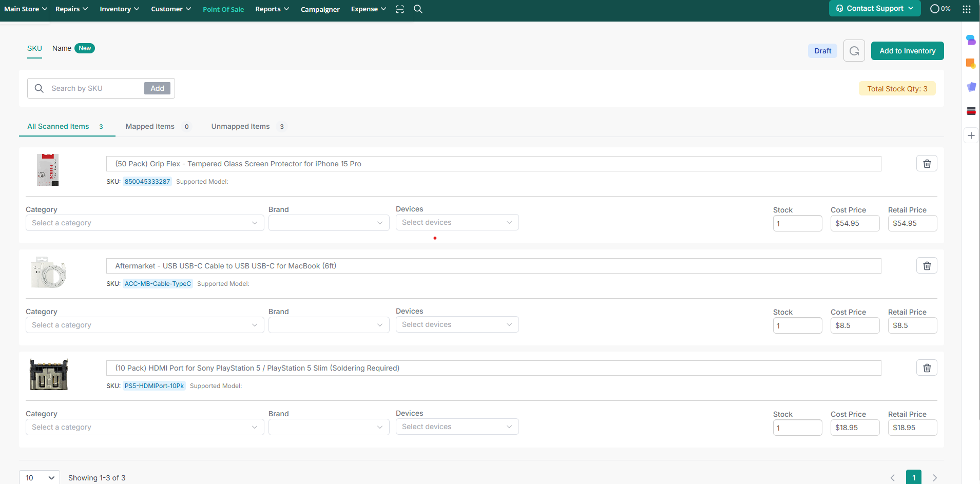
Task: Open the search magnifier in the top bar
Action: pos(418,9)
